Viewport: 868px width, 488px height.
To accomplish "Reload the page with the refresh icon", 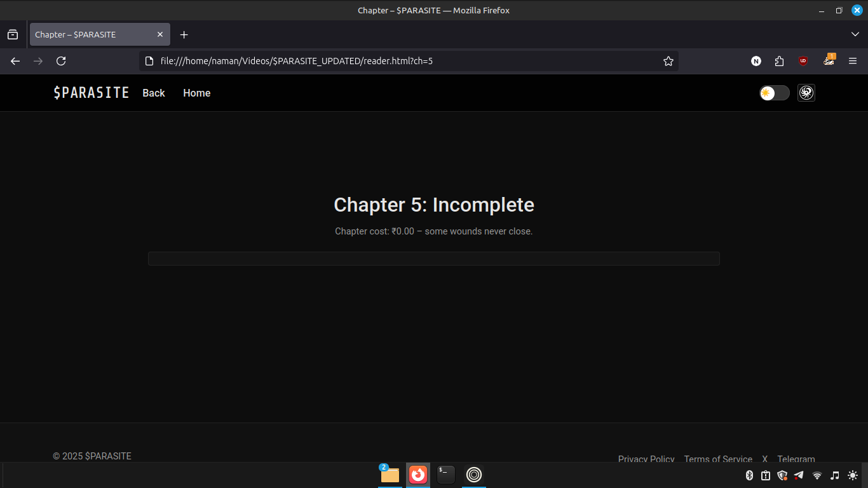I will pos(61,61).
